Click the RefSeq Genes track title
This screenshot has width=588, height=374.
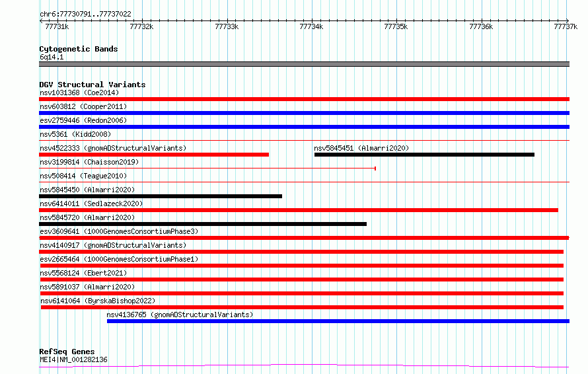(x=67, y=352)
